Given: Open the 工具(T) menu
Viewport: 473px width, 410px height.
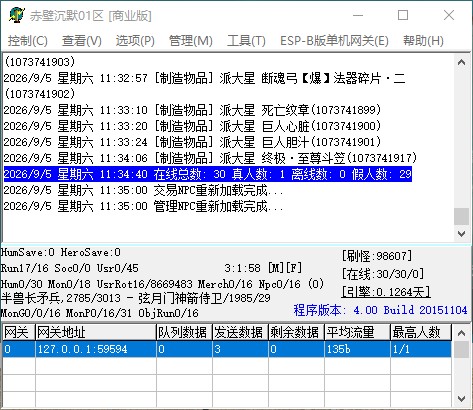Looking at the screenshot, I should 246,41.
